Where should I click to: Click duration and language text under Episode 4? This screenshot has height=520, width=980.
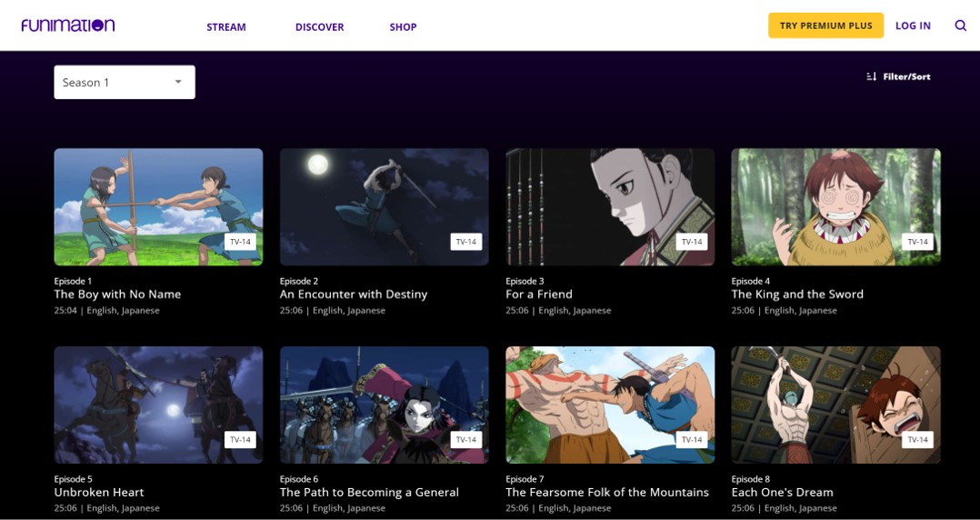(x=785, y=311)
